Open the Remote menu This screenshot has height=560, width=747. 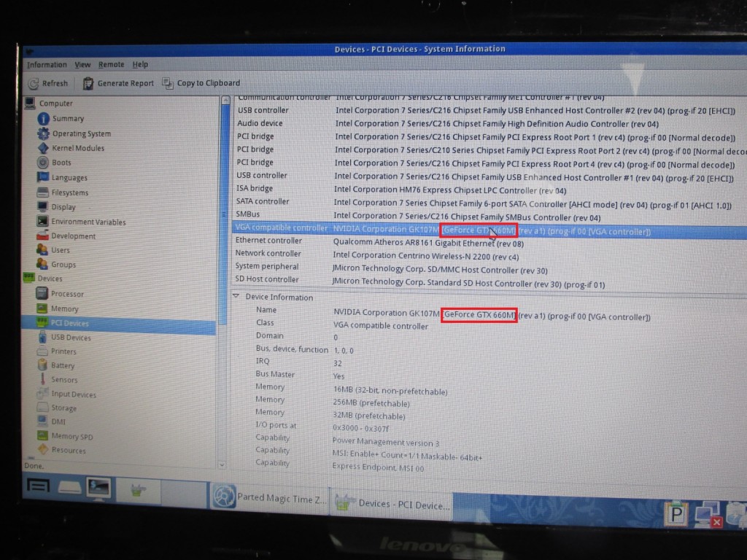click(x=111, y=64)
